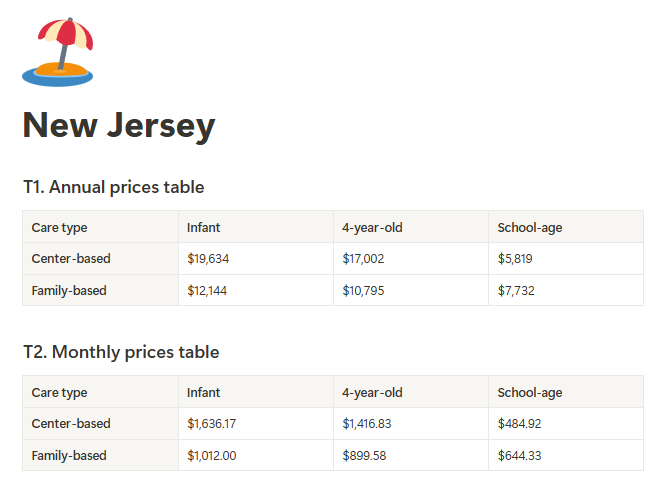Click Care type header in annual table
The height and width of the screenshot is (498, 661).
pos(100,228)
